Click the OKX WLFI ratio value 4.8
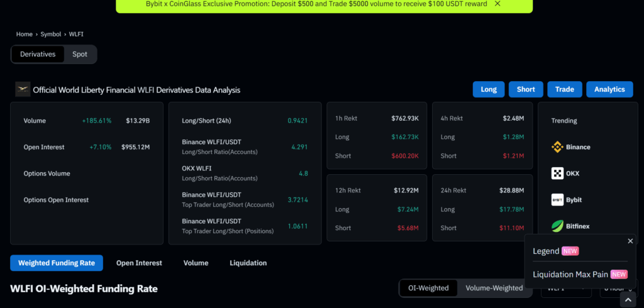The height and width of the screenshot is (308, 644). 304,173
